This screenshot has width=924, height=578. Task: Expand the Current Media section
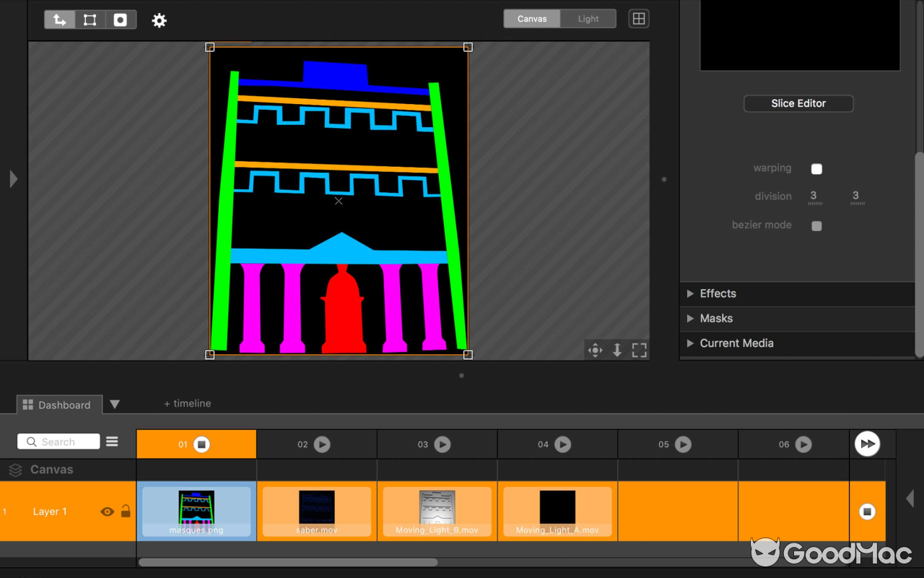[x=736, y=343]
